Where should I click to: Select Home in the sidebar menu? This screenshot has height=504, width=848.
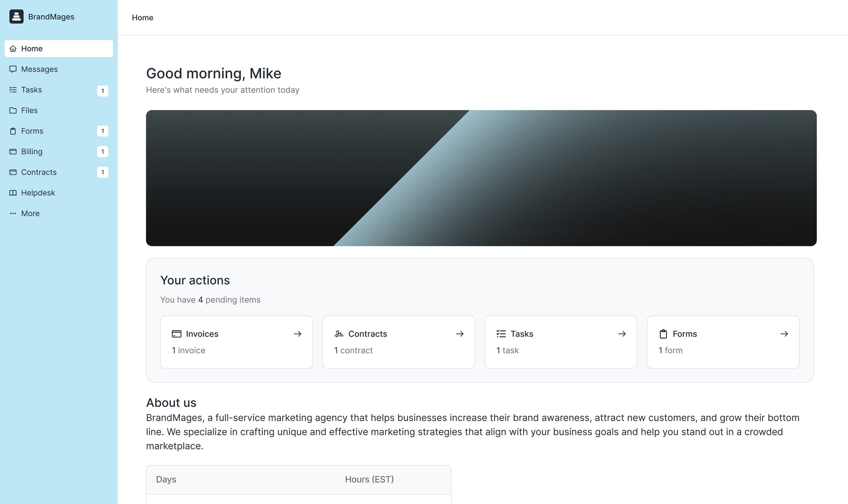click(32, 49)
